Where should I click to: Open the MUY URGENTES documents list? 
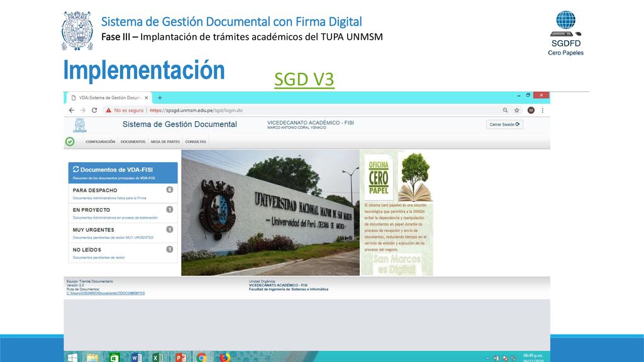pyautogui.click(x=123, y=233)
